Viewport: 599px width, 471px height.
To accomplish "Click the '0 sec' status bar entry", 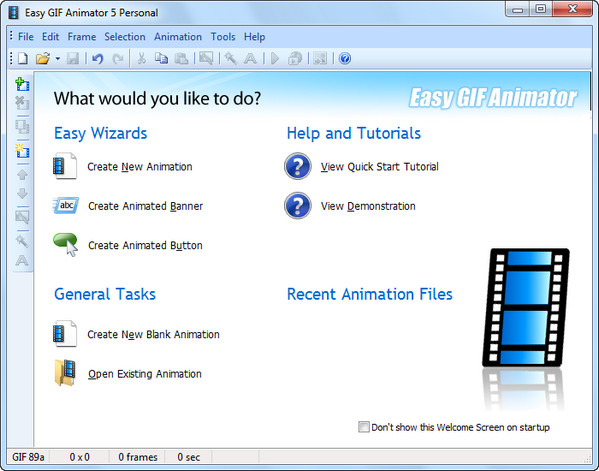I will (x=189, y=457).
